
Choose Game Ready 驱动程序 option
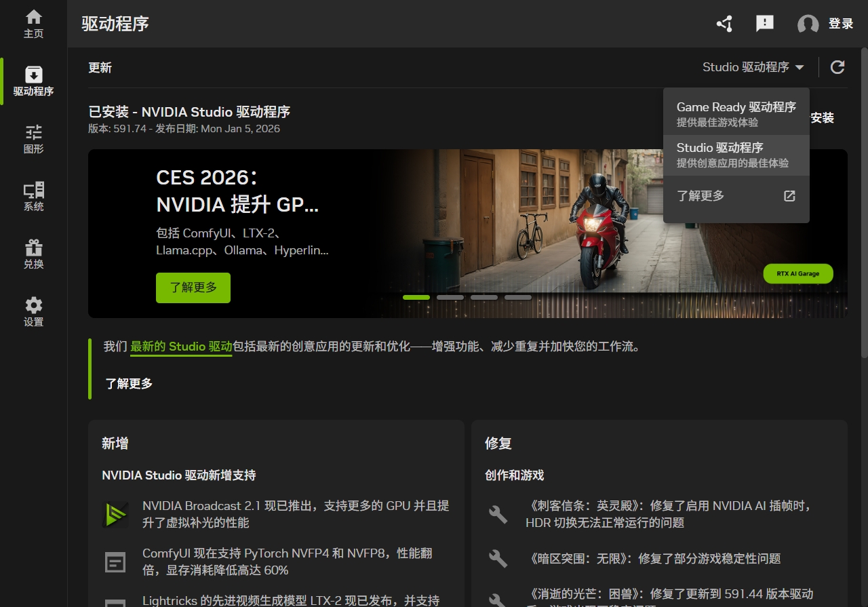[736, 114]
